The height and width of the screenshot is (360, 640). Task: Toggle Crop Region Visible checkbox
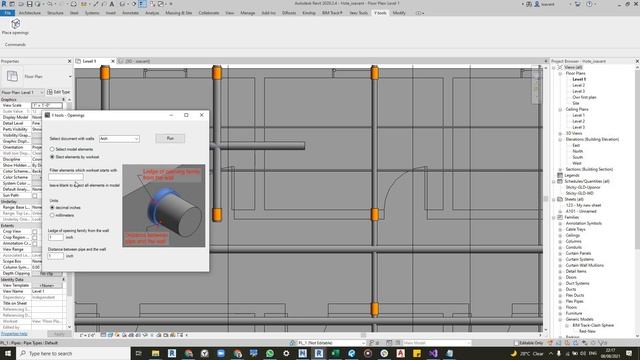[x=35, y=238]
